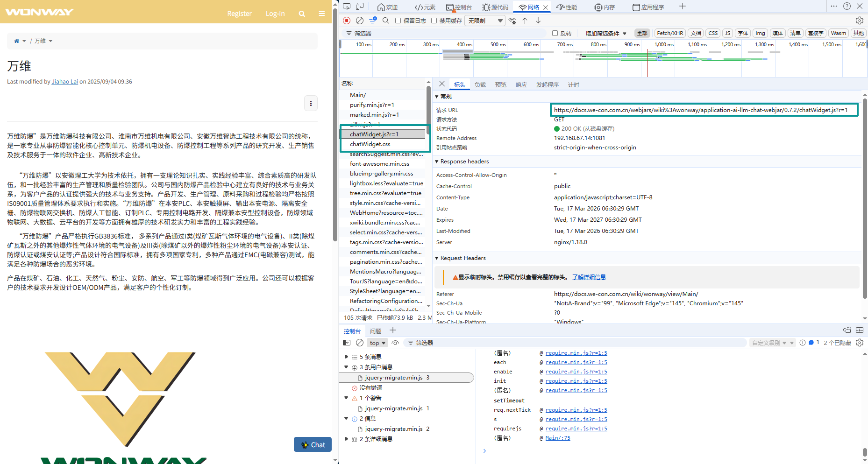Open the 无限制 throttling dropdown
The width and height of the screenshot is (868, 464).
click(x=485, y=21)
